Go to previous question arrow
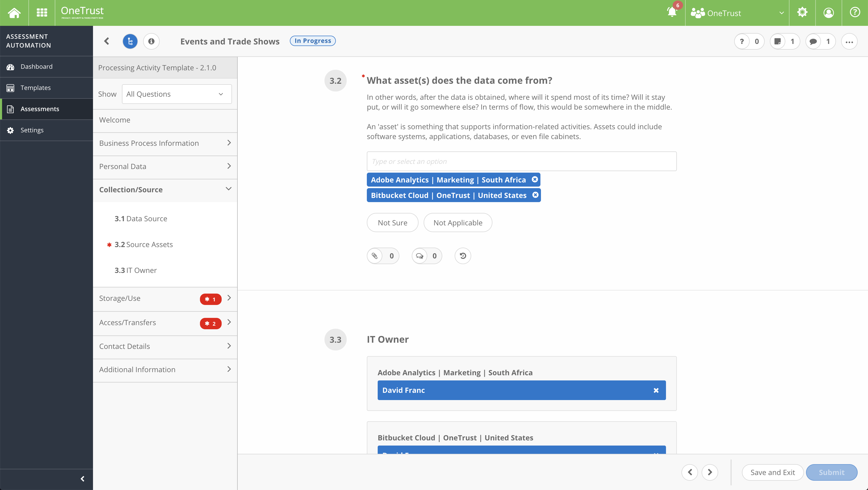This screenshot has height=490, width=868. 690,472
